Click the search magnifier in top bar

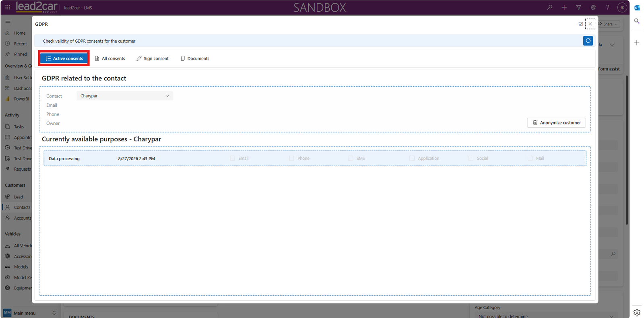tap(550, 7)
